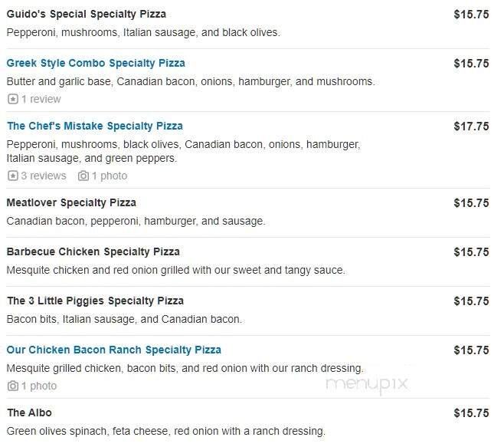Click star icon beside 3 reviews
504x447 pixels.
[12, 176]
